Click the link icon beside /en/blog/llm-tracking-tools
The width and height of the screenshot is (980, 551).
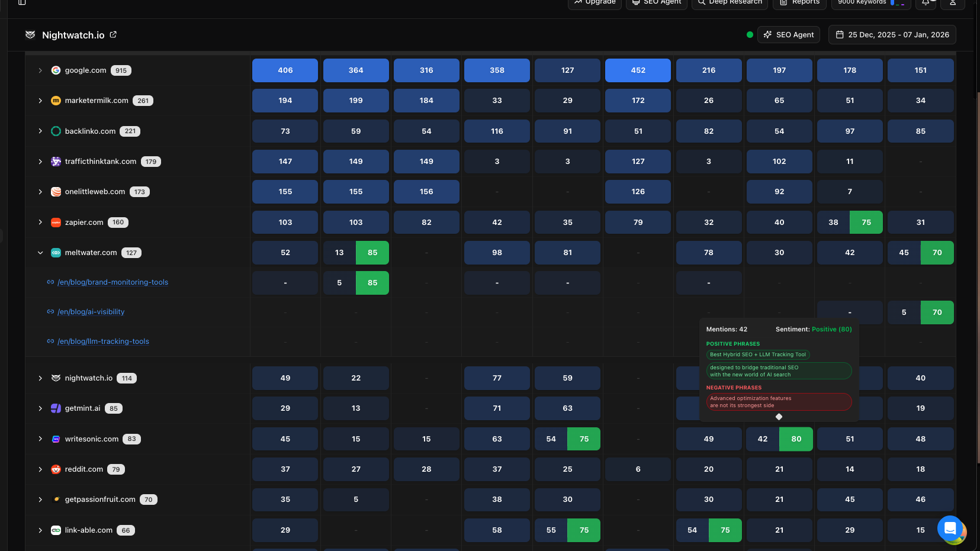pyautogui.click(x=50, y=341)
